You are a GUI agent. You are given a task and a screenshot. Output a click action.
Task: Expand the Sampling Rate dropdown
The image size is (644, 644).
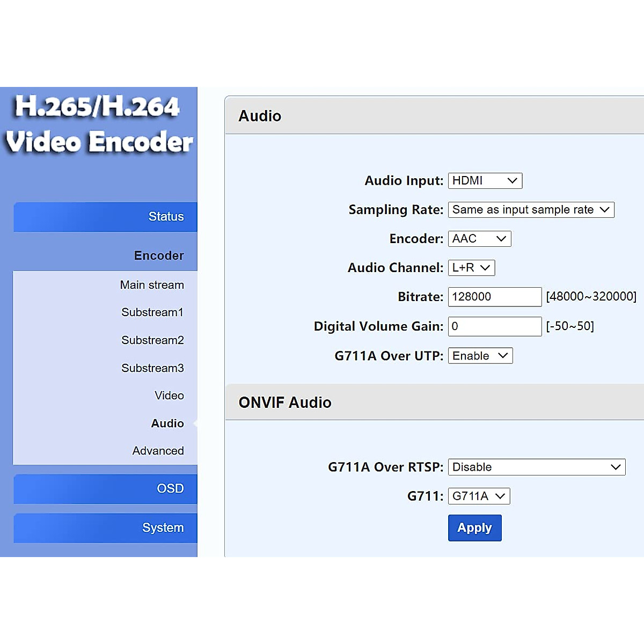tap(531, 210)
